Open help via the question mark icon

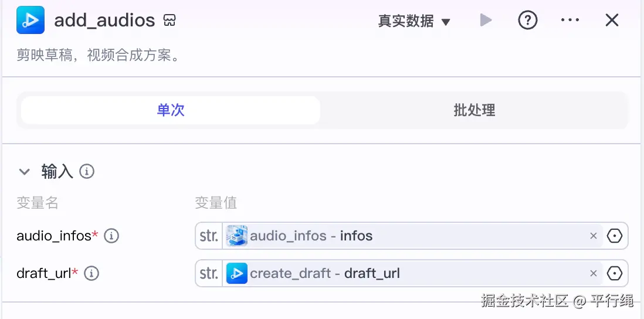pyautogui.click(x=528, y=20)
